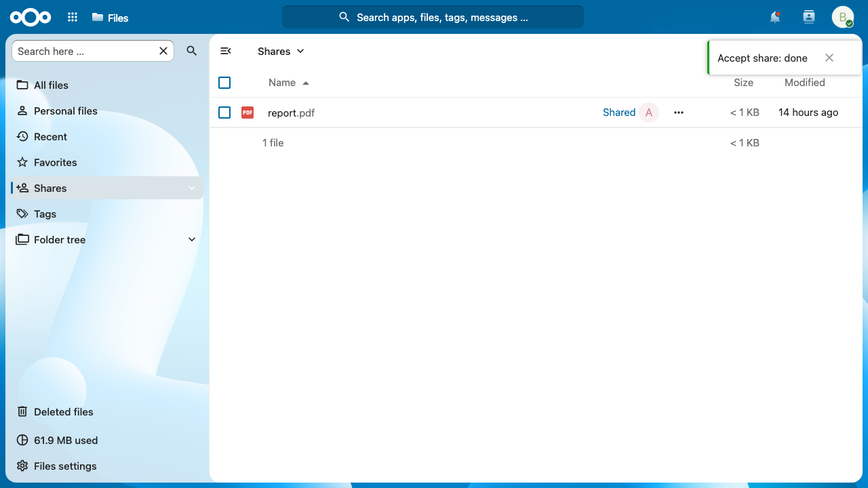The height and width of the screenshot is (488, 868).
Task: Open the apps grid menu icon
Action: (73, 18)
